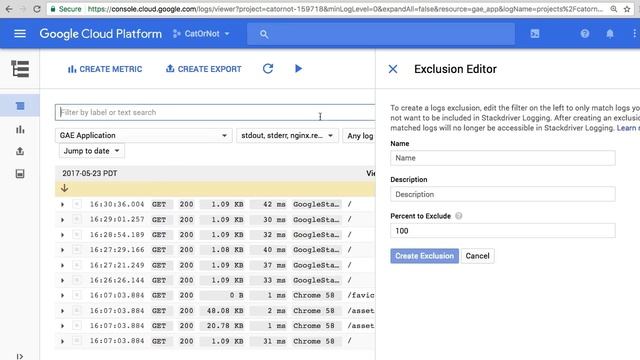Click the Google Cloud Platform logo text
The image size is (640, 360).
[x=100, y=34]
